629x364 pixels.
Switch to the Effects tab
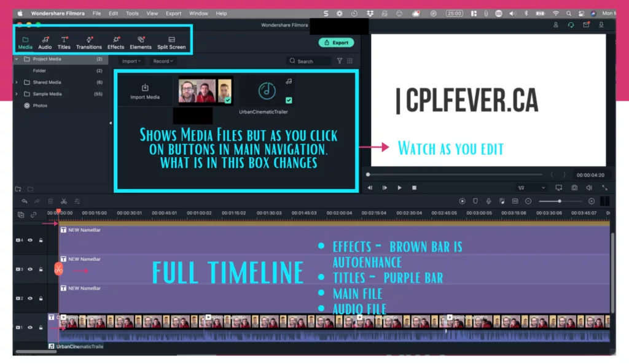(116, 43)
